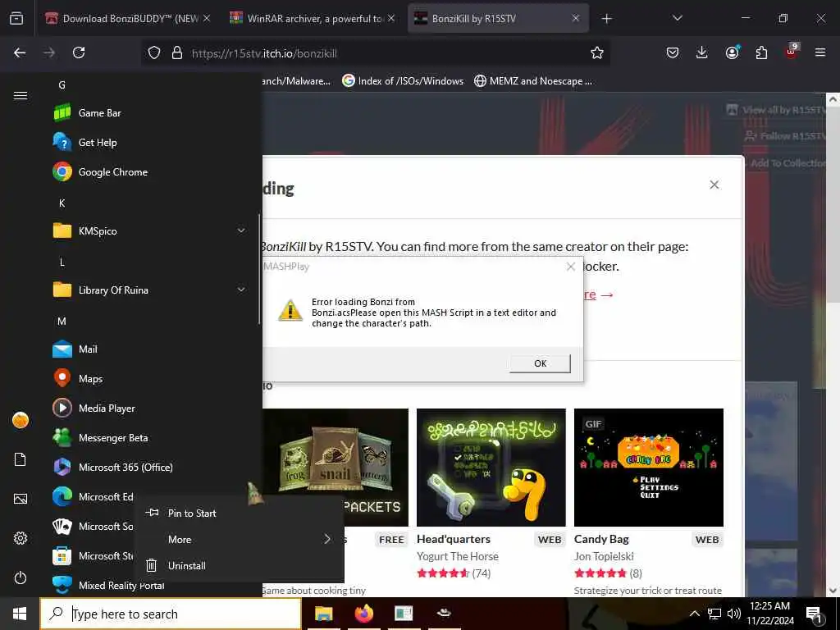Click taskbar search box
840x630 pixels.
pyautogui.click(x=171, y=614)
